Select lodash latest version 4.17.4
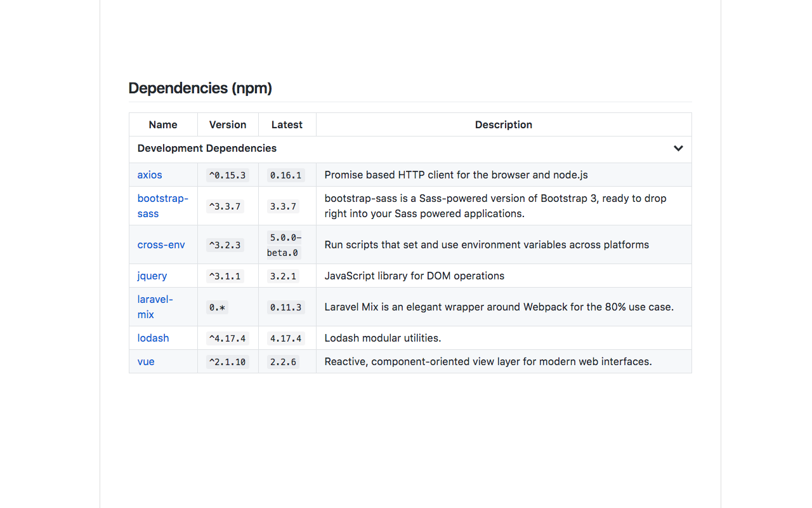 [286, 338]
